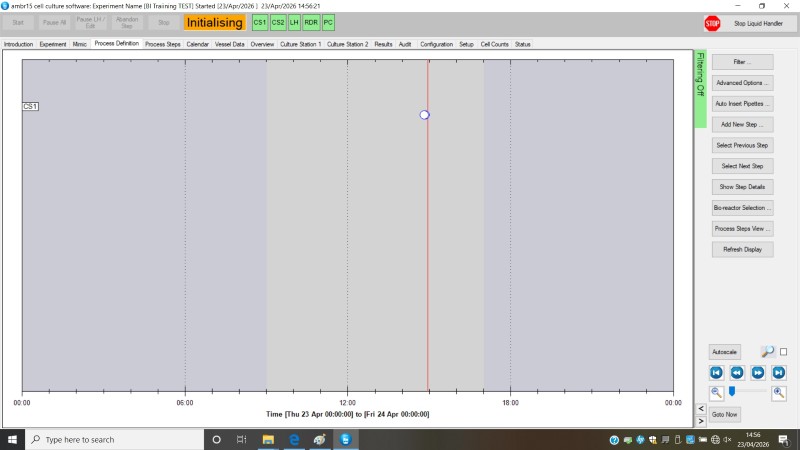Click the zoom level slider handle
This screenshot has height=450, width=800.
[x=732, y=391]
